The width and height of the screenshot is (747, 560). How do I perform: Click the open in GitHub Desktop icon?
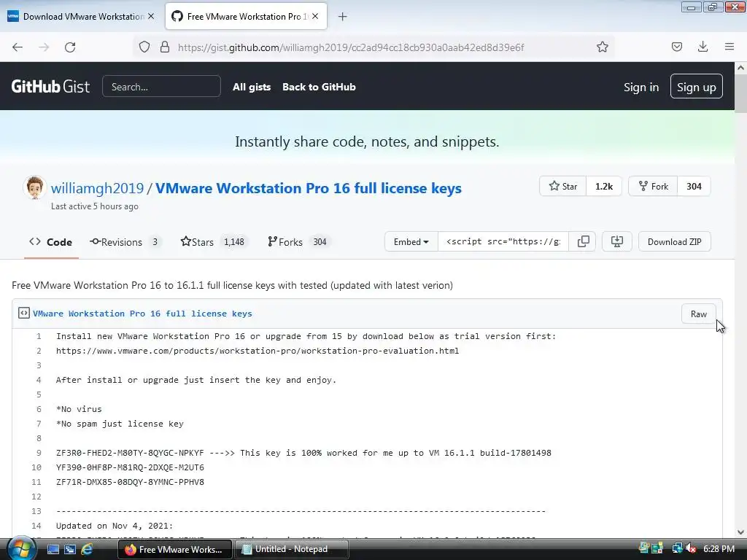click(x=616, y=241)
